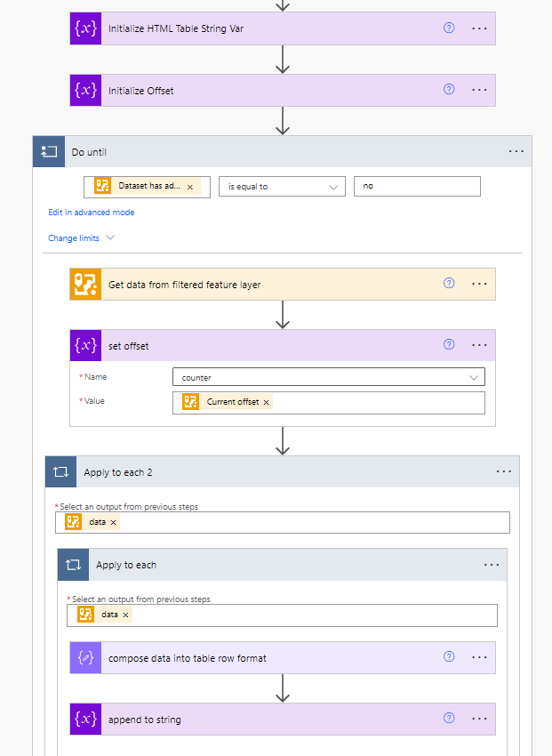
Task: Open Do until options menu
Action: (x=516, y=152)
